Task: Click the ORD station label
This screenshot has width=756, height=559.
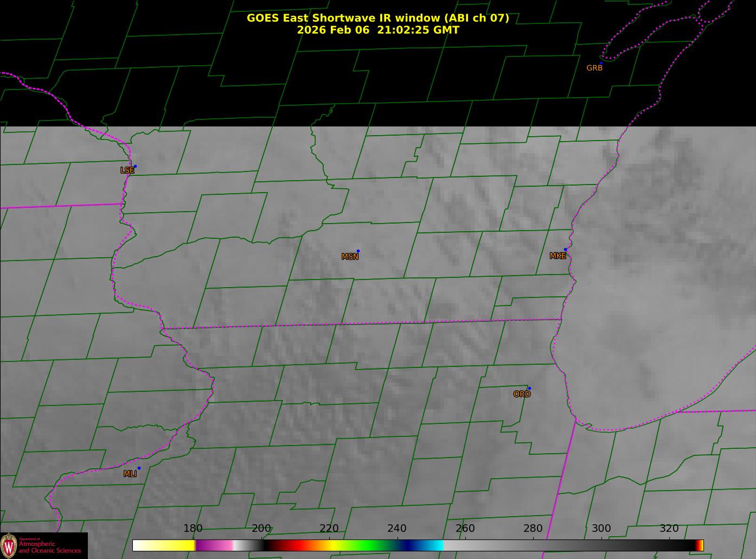Action: (x=522, y=394)
